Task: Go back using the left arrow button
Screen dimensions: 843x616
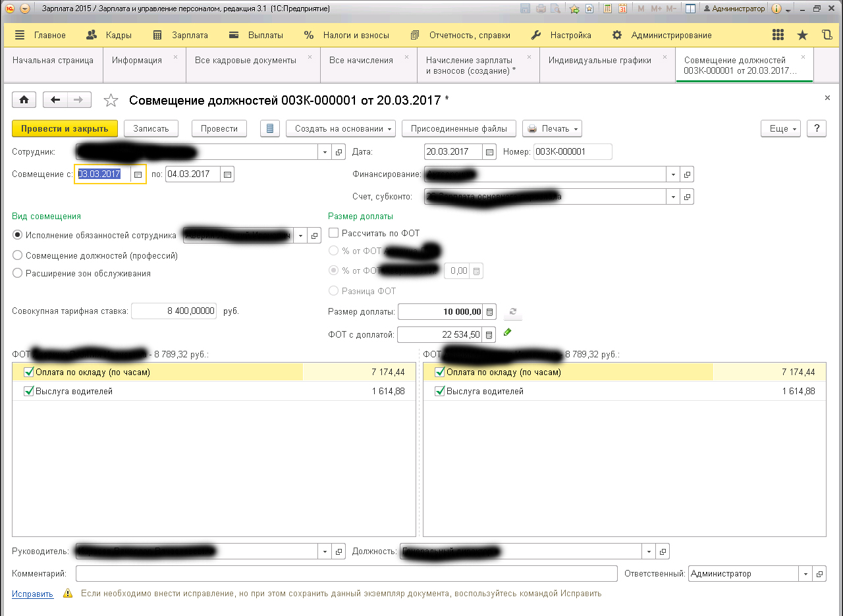Action: [x=55, y=99]
